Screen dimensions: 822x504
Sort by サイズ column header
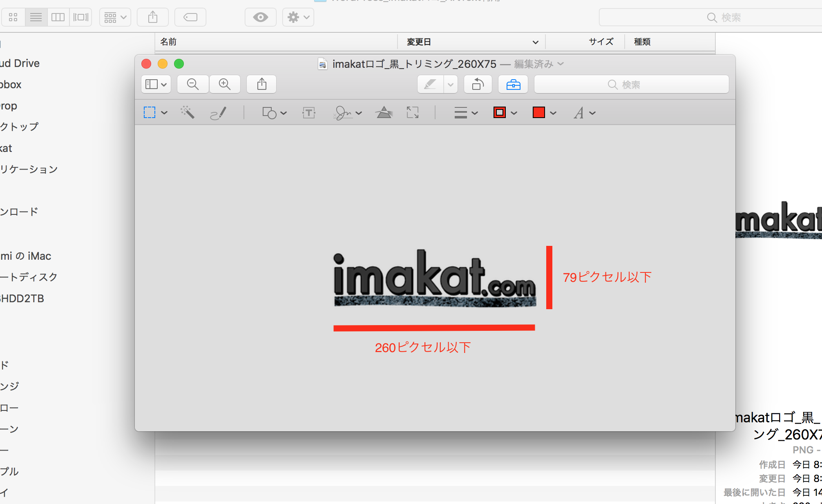(x=585, y=42)
